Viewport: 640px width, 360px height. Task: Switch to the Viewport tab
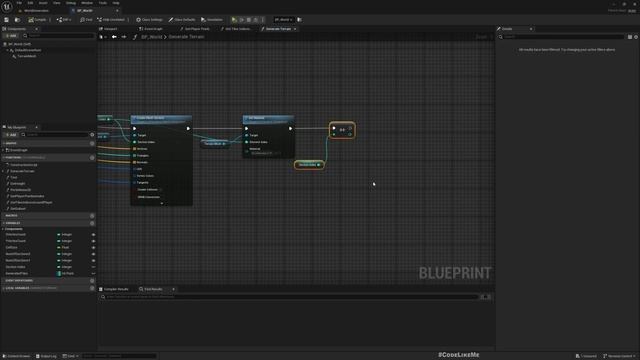(x=108, y=29)
